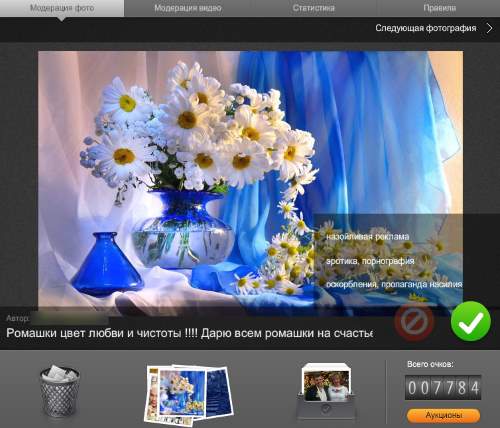This screenshot has width=500, height=428.
Task: Choose оскорбления, пропаганда насилия reason
Action: (x=394, y=284)
